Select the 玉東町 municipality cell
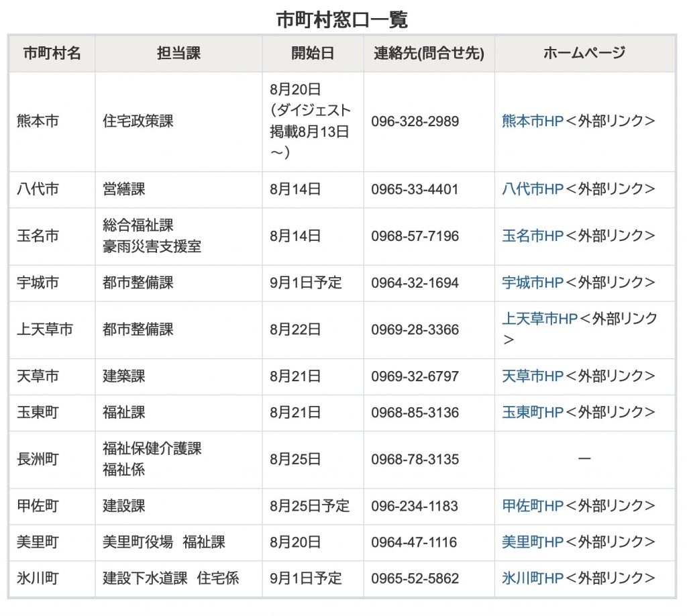Viewport: 687px width, 616px height. tap(52, 413)
